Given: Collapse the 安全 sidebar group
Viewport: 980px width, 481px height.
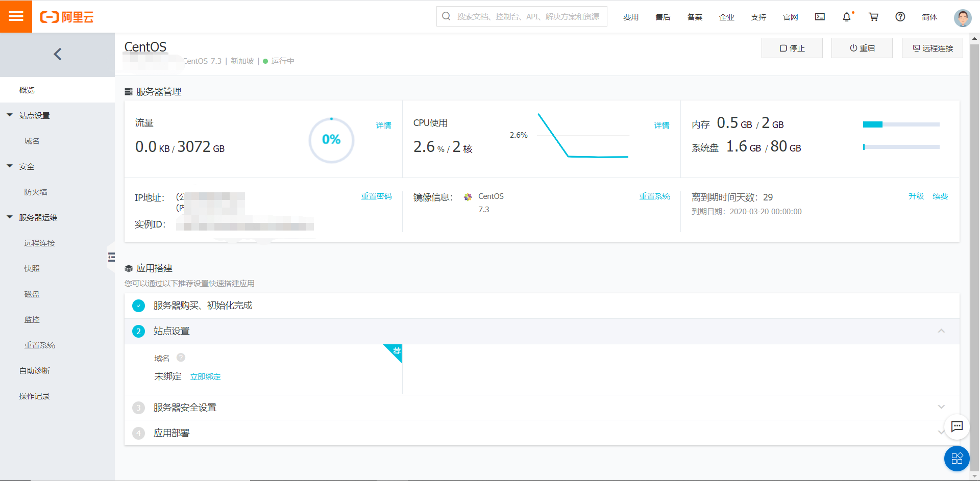Looking at the screenshot, I should (x=10, y=166).
